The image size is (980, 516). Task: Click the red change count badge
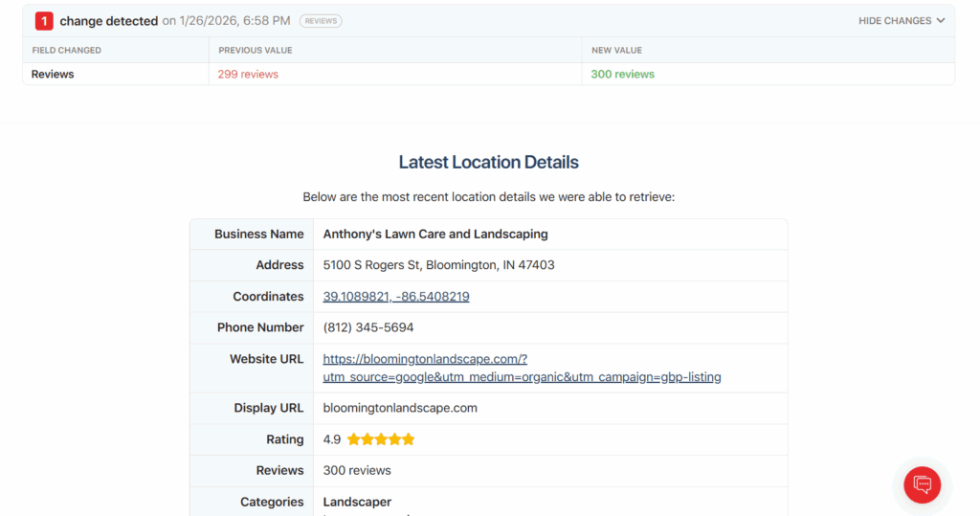44,21
